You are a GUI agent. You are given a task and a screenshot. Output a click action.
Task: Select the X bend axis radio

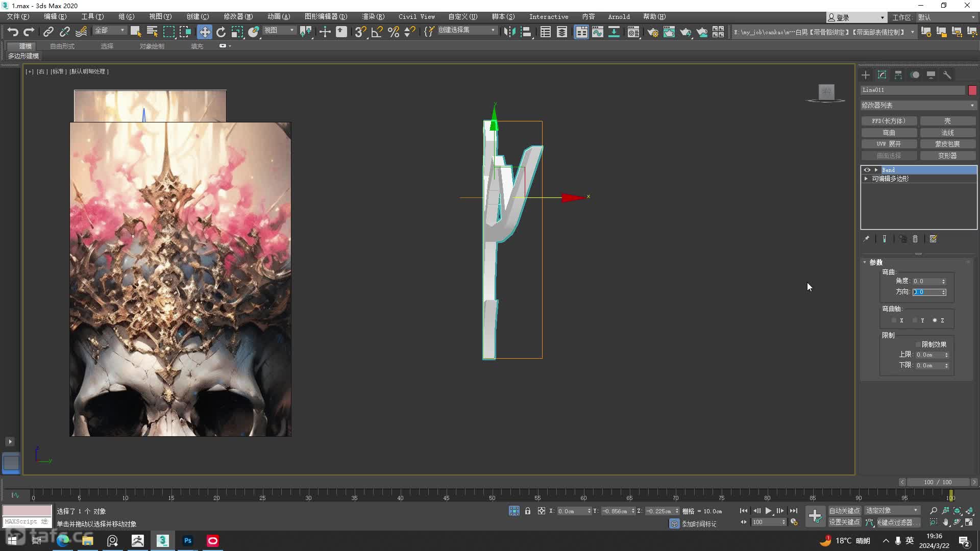[x=894, y=320]
